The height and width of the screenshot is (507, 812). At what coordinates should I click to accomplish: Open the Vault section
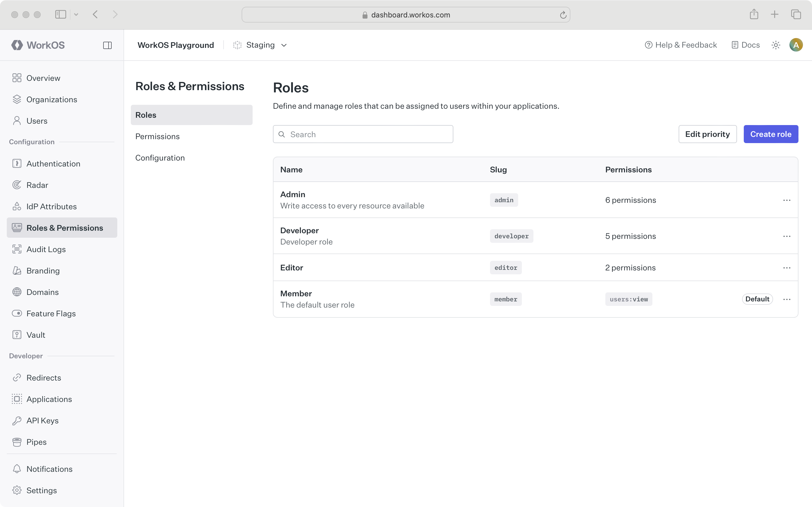point(36,335)
